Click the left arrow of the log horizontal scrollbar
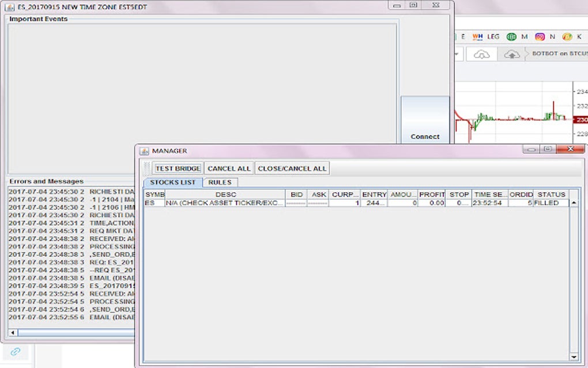588x368 pixels. (13, 332)
